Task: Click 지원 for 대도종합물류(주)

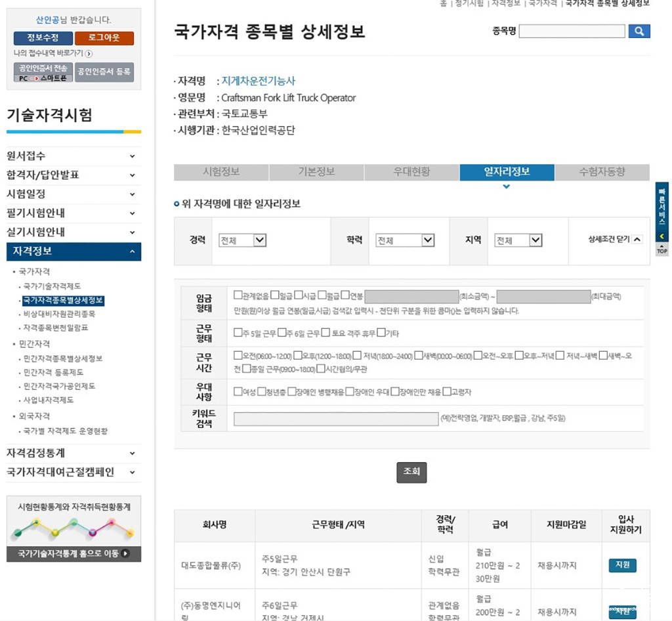Action: pyautogui.click(x=622, y=565)
